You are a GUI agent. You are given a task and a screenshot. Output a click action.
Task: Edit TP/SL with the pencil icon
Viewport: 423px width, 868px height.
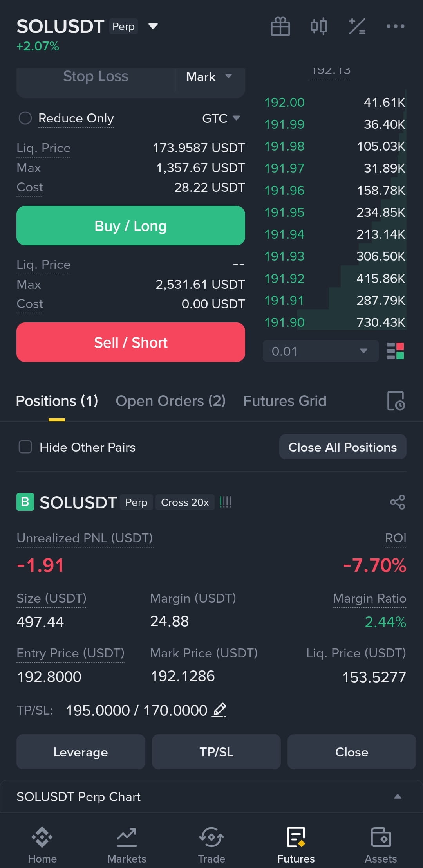click(x=219, y=710)
